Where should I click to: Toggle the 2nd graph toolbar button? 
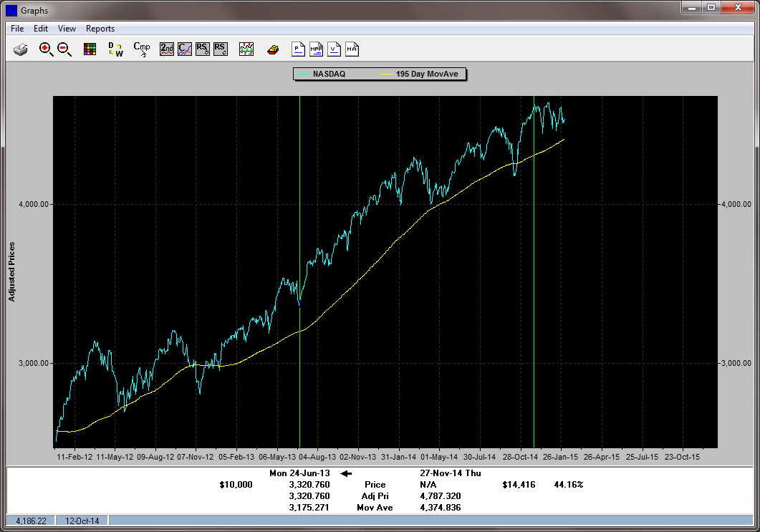point(167,49)
